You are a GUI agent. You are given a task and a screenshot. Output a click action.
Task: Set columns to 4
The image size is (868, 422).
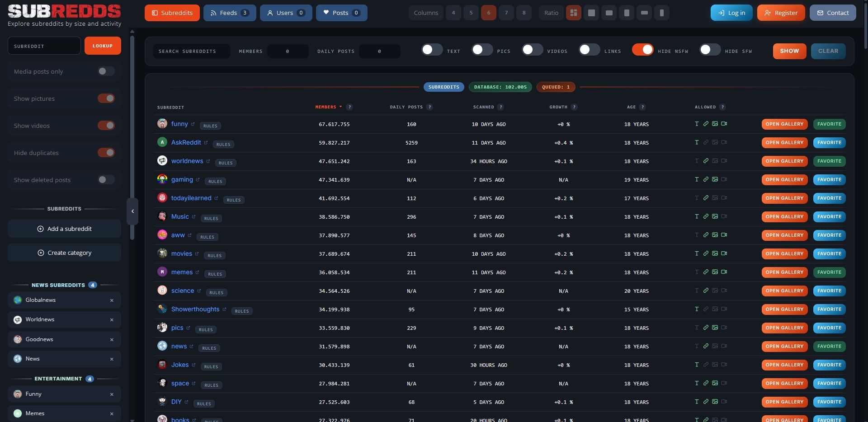[453, 13]
